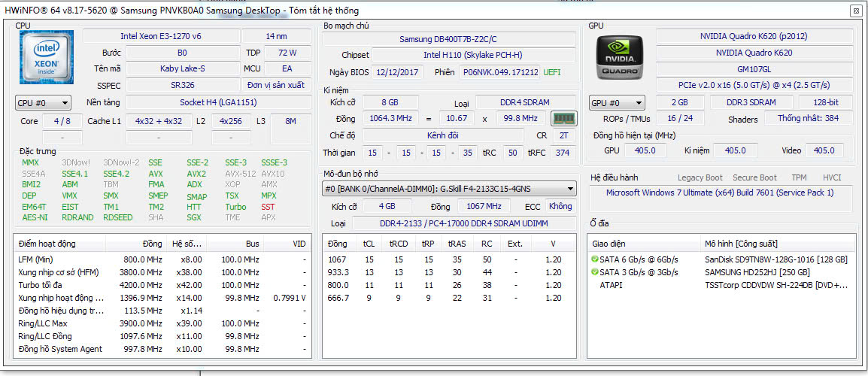This screenshot has height=376, width=868.
Task: Click the Samsung DB400T7B-Z2C/C motherboard field
Action: pos(449,39)
